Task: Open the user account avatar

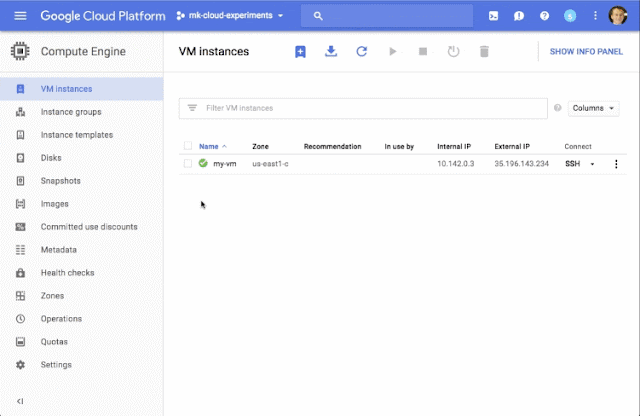Action: (x=618, y=16)
